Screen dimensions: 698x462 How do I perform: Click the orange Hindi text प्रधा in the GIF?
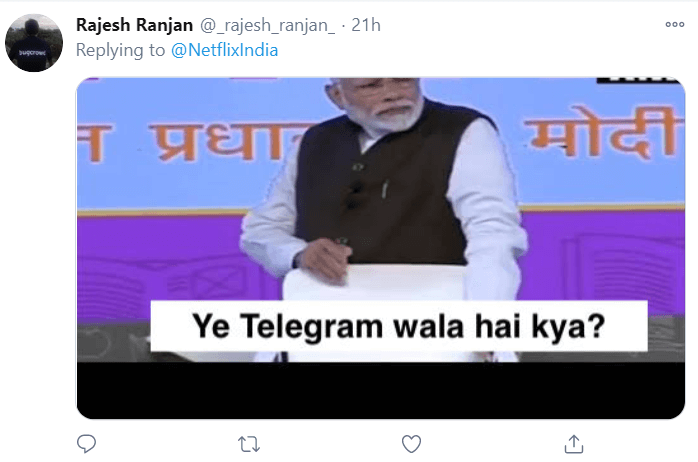pos(218,142)
